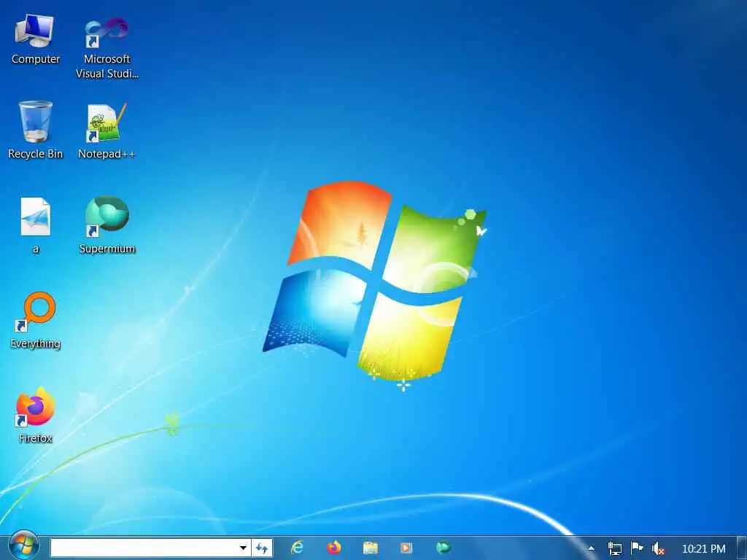747x560 pixels.
Task: Click the Show desktop button
Action: coord(742,548)
